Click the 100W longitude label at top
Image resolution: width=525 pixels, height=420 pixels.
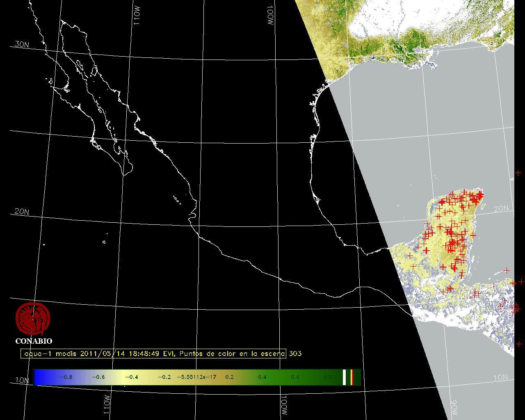[270, 16]
